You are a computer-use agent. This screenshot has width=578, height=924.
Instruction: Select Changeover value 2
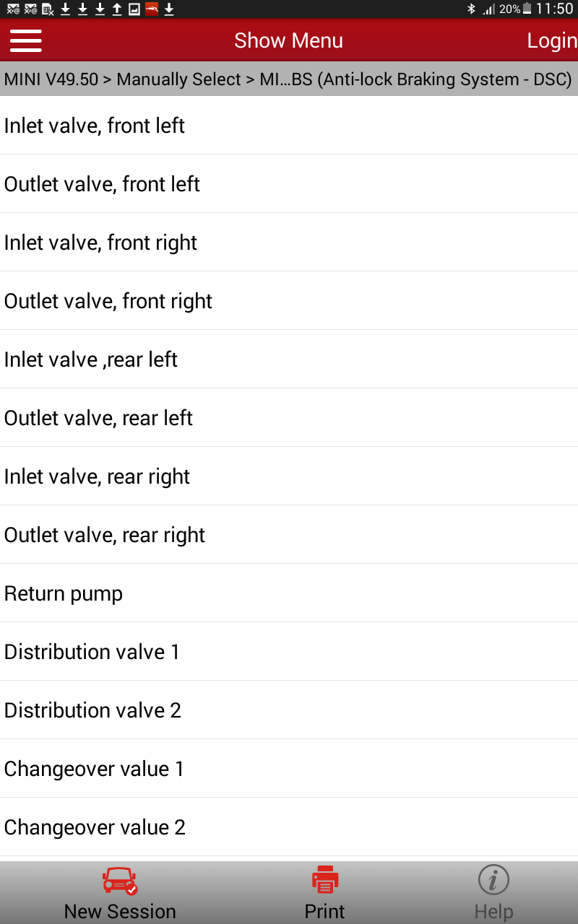95,827
